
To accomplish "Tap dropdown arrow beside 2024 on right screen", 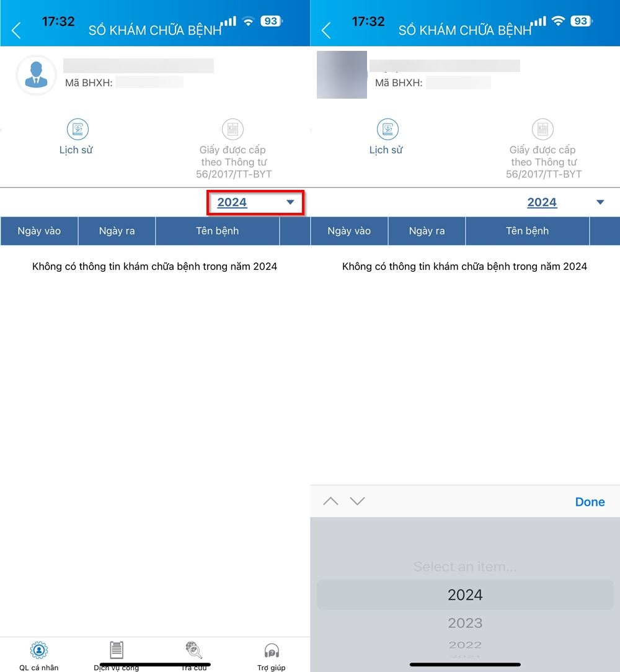I will click(x=600, y=202).
